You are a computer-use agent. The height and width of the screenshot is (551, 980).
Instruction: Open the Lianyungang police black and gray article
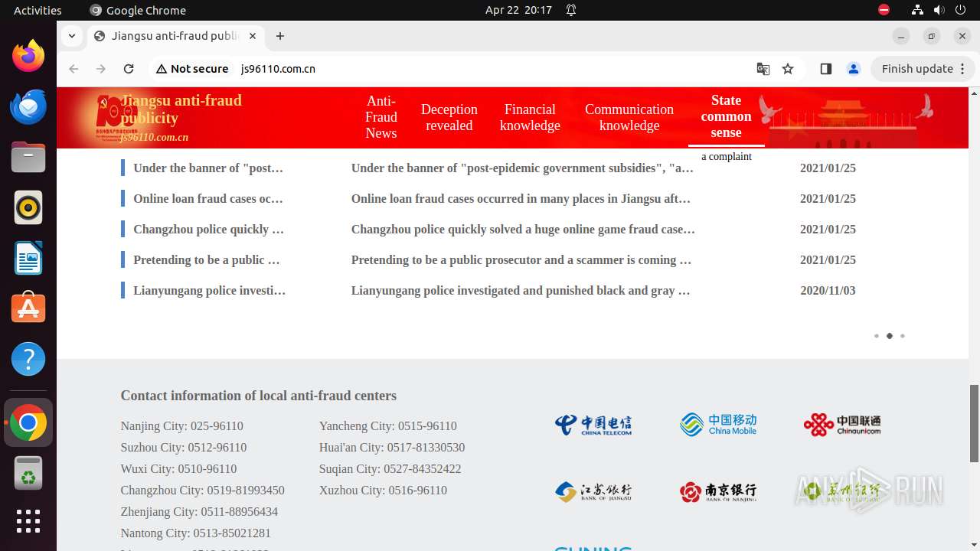521,291
